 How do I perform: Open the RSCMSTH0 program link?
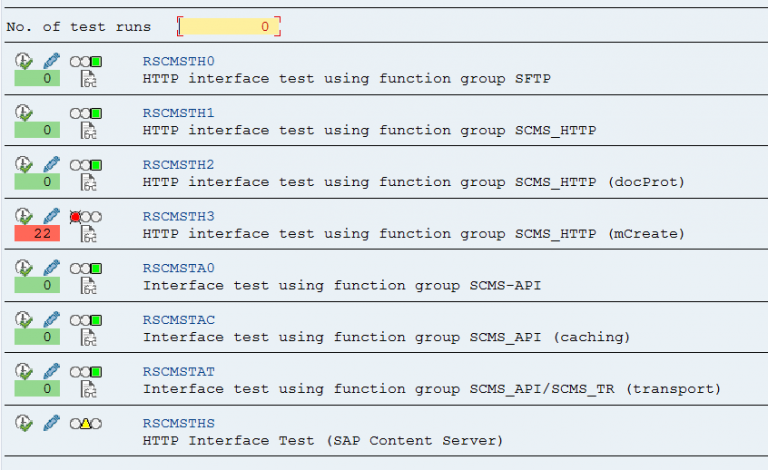point(178,61)
